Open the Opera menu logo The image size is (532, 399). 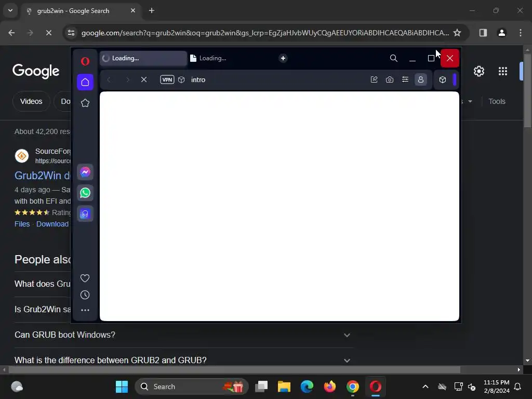[85, 61]
